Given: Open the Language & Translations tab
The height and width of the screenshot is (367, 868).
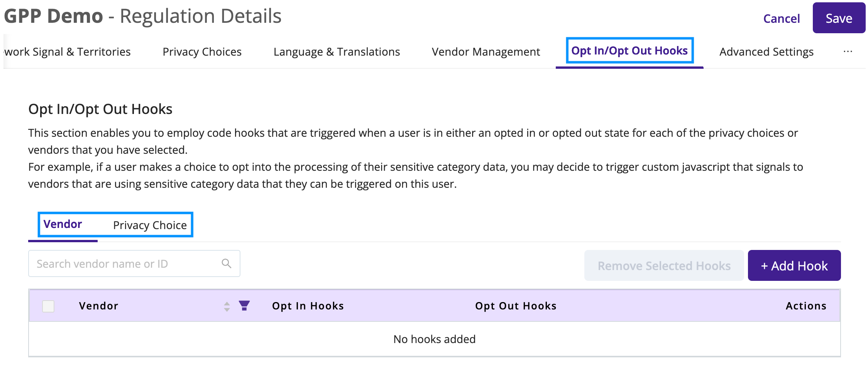Looking at the screenshot, I should point(337,52).
